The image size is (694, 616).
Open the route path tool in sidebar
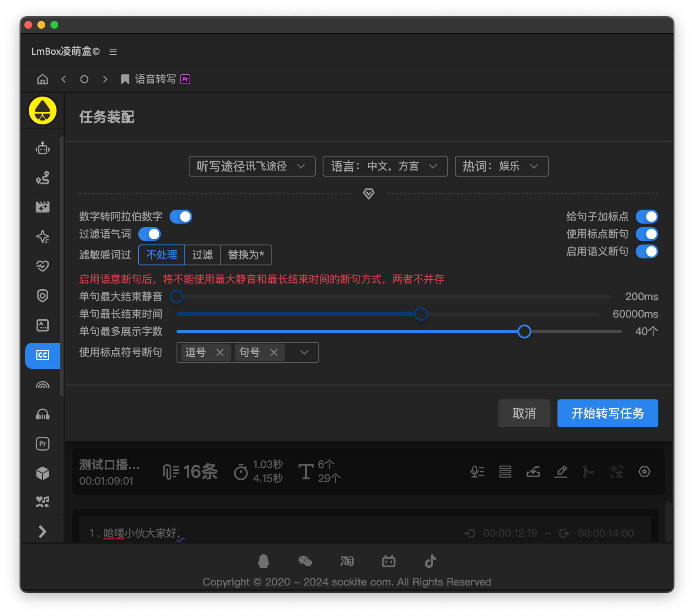[x=43, y=177]
